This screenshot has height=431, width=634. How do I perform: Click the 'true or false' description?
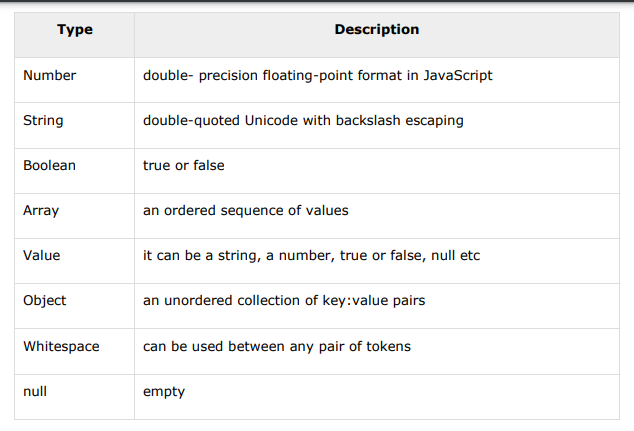tap(184, 165)
